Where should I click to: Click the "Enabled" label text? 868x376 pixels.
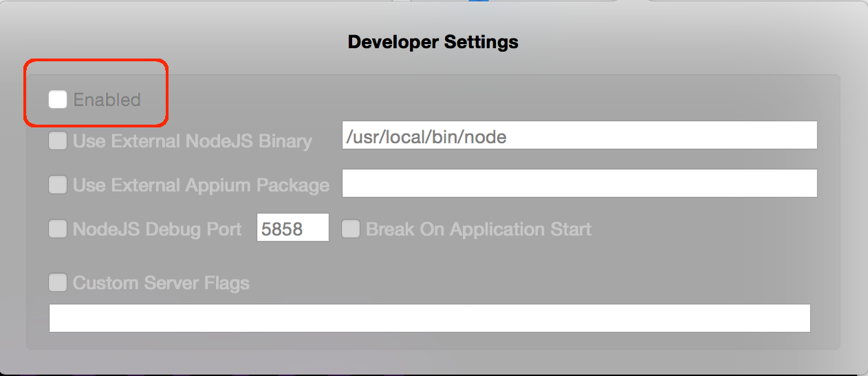pos(107,100)
